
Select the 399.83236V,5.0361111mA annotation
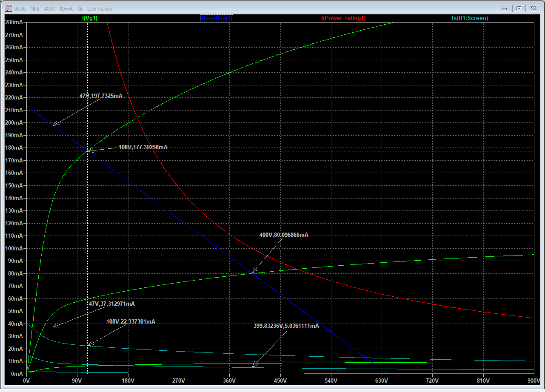tap(286, 326)
